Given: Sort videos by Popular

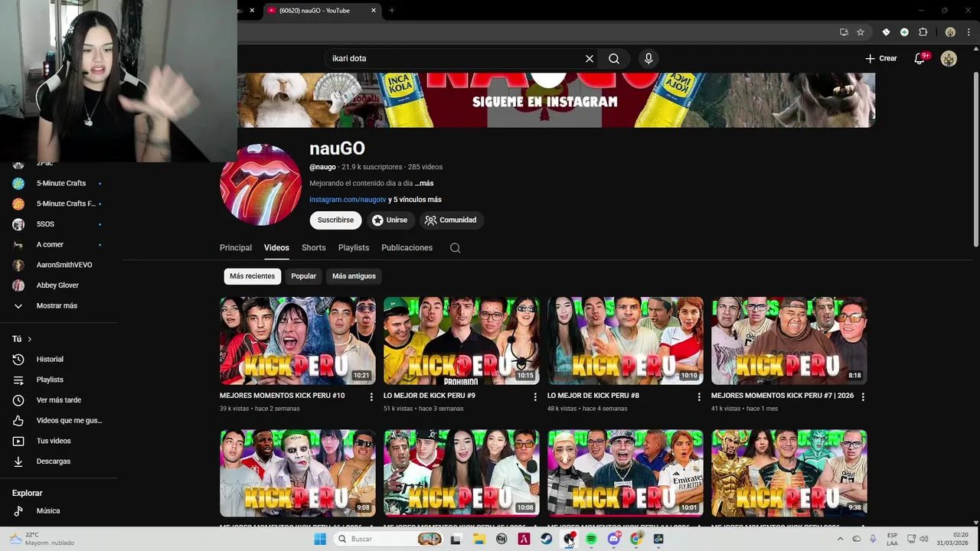Looking at the screenshot, I should pos(303,276).
